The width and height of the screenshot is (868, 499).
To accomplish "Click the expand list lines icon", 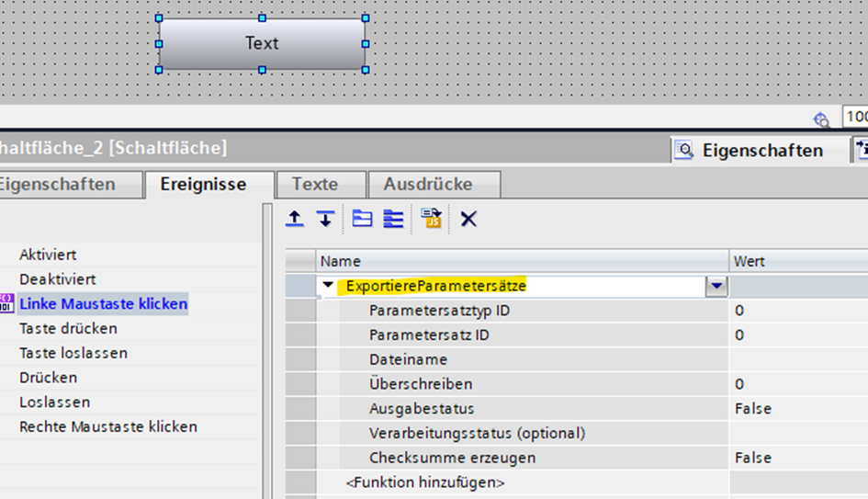I will (394, 219).
